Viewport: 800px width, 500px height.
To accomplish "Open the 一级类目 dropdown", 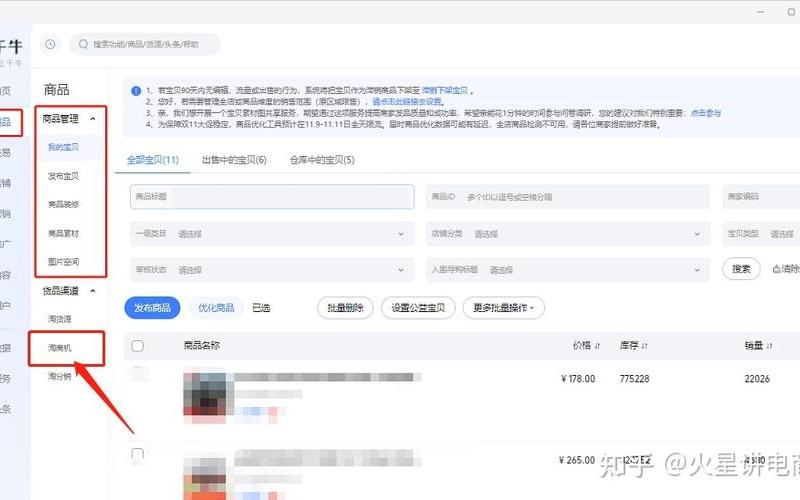I will pos(272,234).
